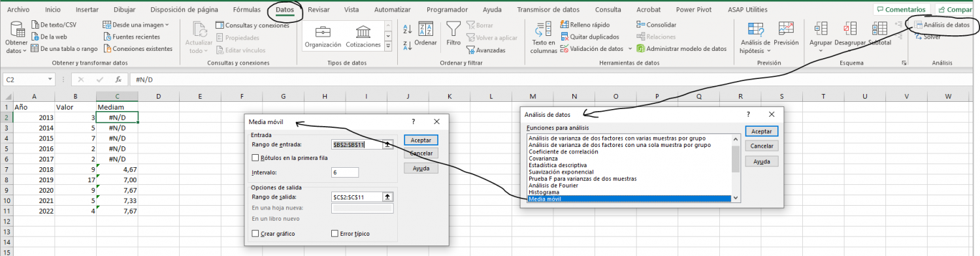The width and height of the screenshot is (980, 256).
Task: Open the ASAP Utilities tab
Action: pos(747,10)
